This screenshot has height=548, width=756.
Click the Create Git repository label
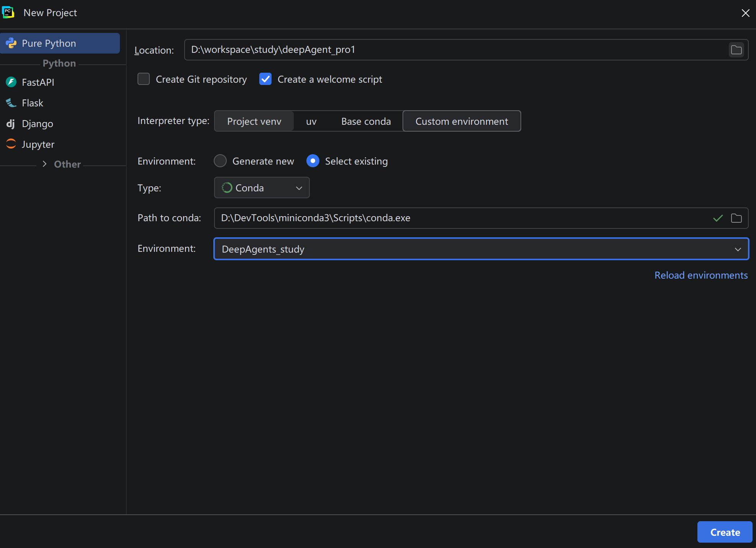click(201, 79)
